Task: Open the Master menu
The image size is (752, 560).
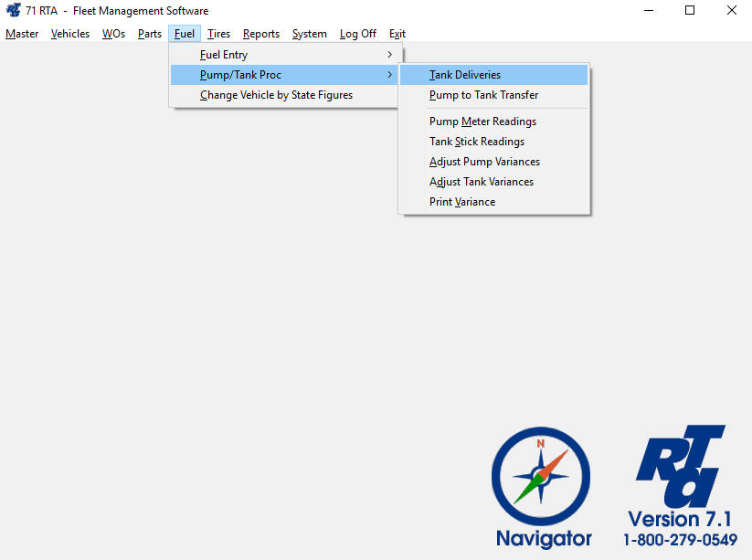Action: point(22,34)
